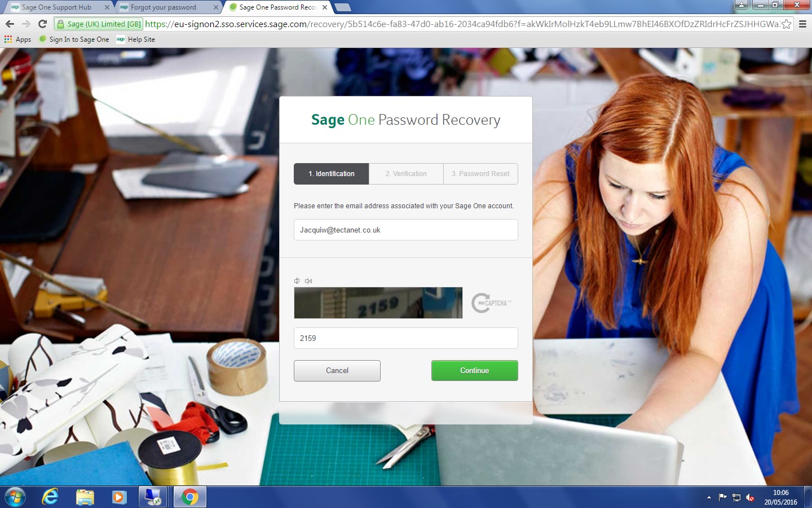Open the Sign In to Sage One bookmark
This screenshot has width=812, height=508.
(74, 40)
